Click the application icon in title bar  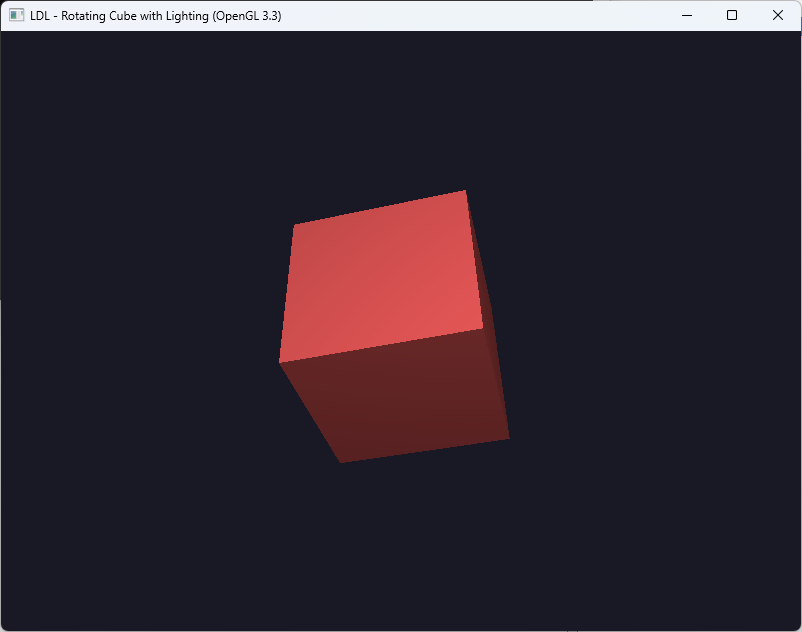(16, 15)
